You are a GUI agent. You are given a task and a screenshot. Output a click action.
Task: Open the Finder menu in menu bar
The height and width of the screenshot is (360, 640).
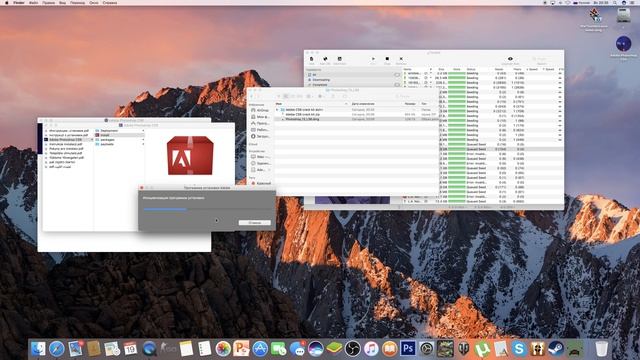(19, 2)
